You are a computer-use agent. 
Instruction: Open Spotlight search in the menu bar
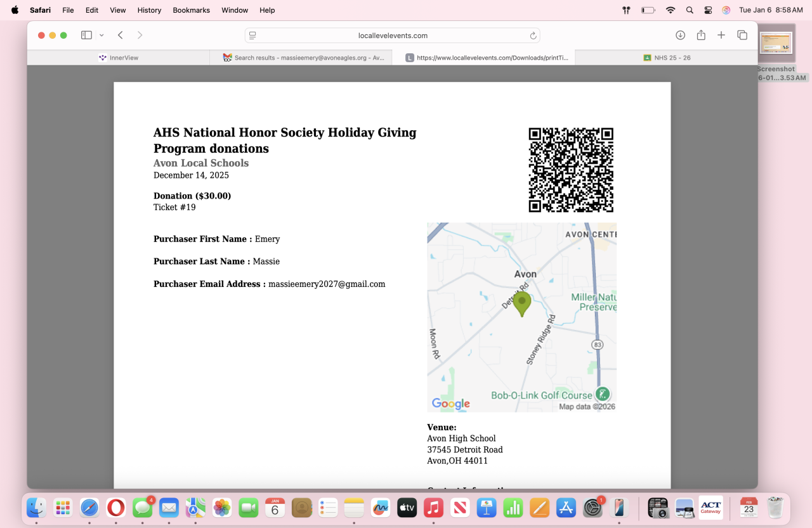[x=690, y=10]
